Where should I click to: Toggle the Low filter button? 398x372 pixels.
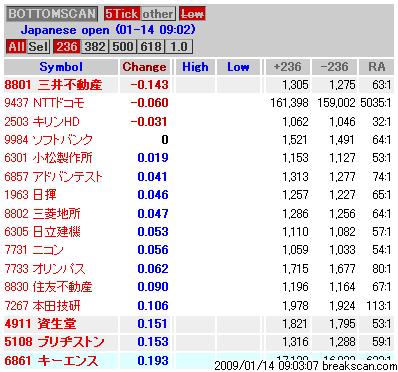tap(192, 14)
